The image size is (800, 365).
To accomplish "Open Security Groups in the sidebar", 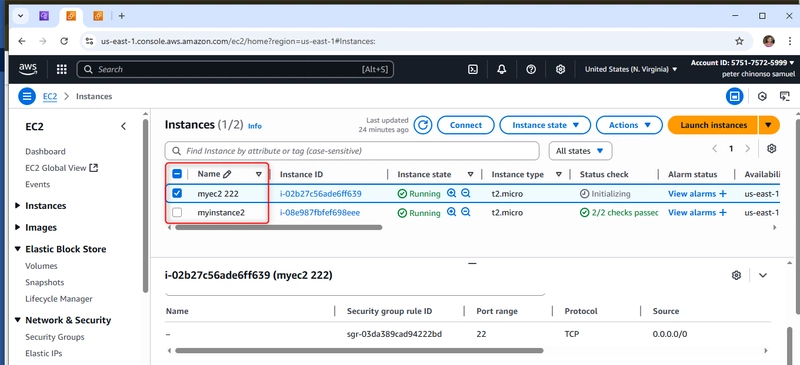I will point(55,337).
